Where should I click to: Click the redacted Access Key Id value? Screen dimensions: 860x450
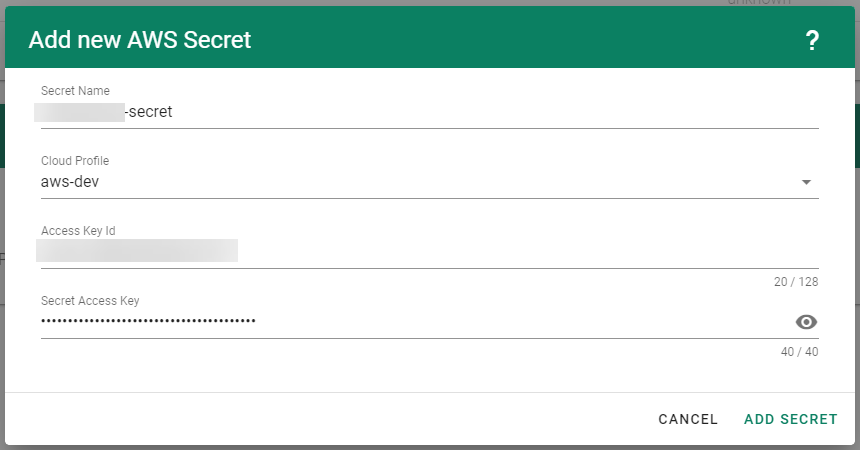point(137,250)
